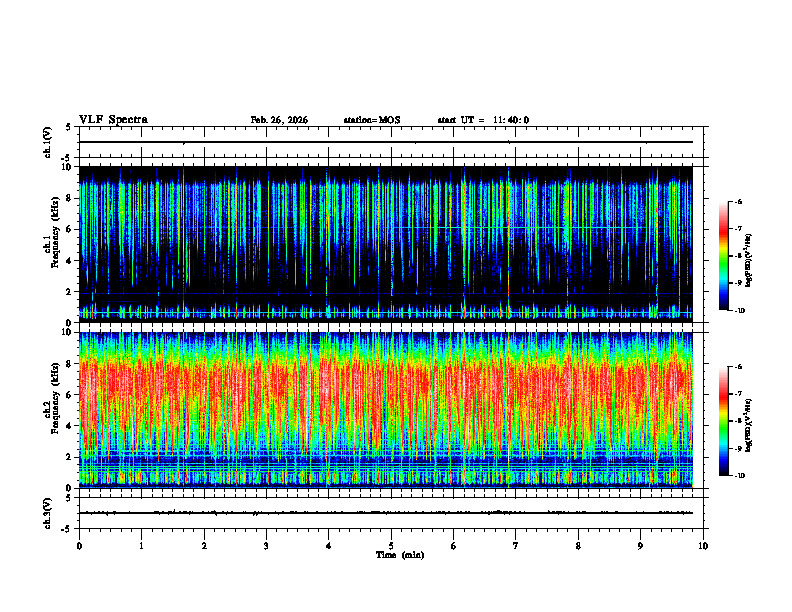Click ch.1 frequency tick label "6"
The image size is (792, 612).
[x=69, y=229]
